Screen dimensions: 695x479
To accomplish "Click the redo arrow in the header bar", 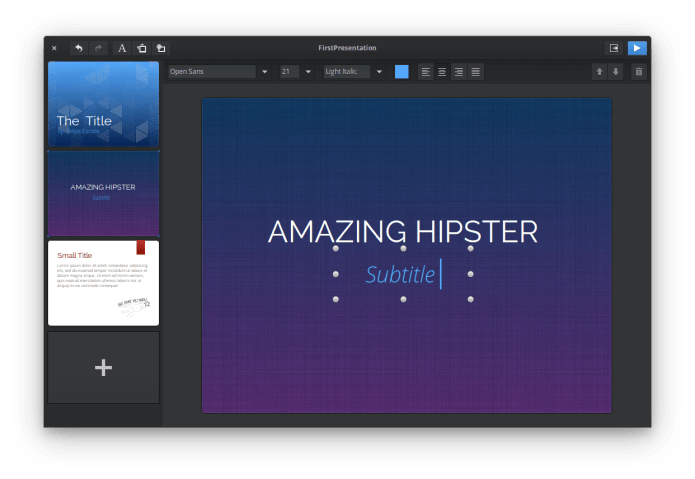I will [x=98, y=47].
